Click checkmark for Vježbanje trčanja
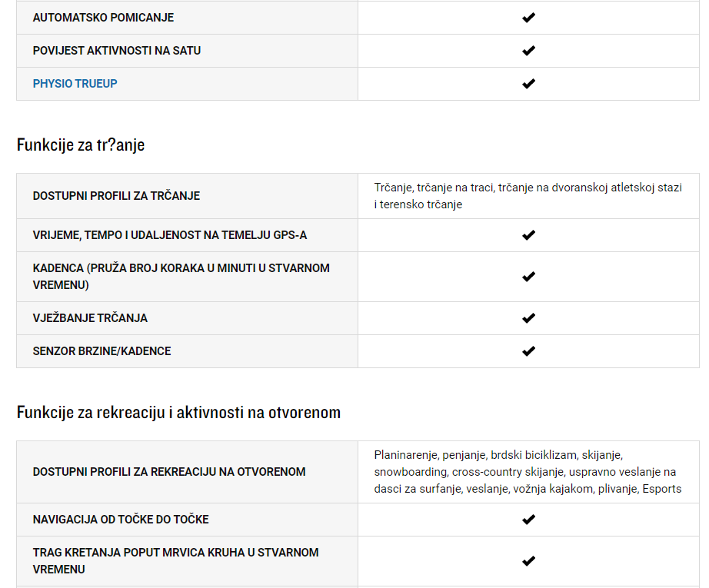The width and height of the screenshot is (709, 588). 528,318
